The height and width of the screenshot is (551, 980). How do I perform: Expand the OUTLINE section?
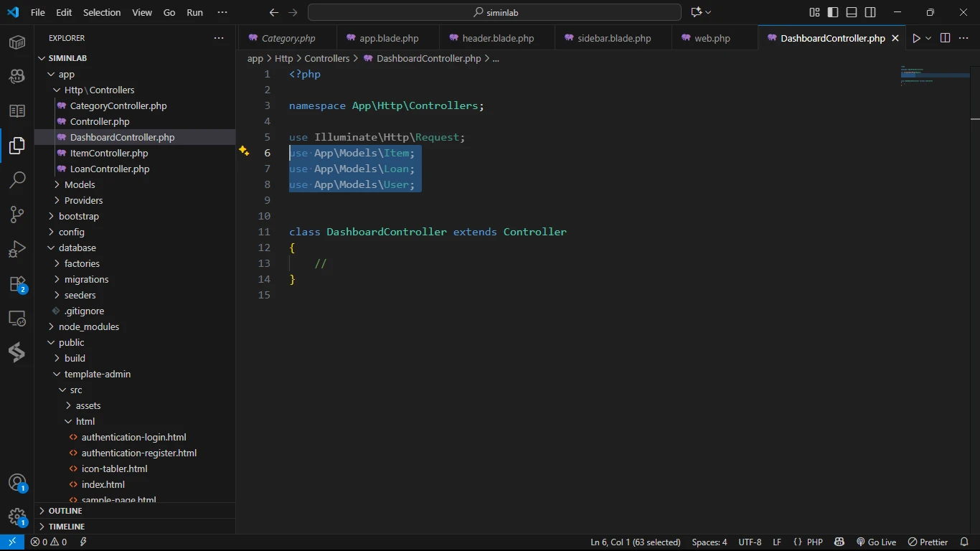click(x=65, y=511)
